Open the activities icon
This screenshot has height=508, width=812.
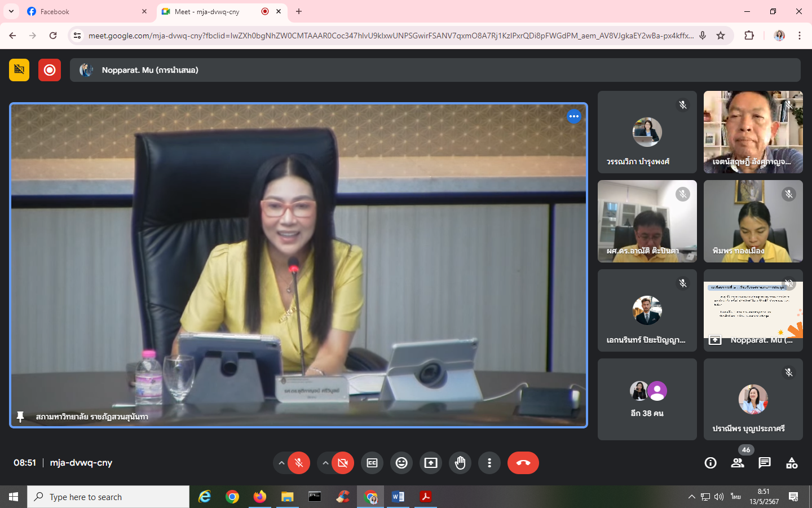(x=792, y=463)
